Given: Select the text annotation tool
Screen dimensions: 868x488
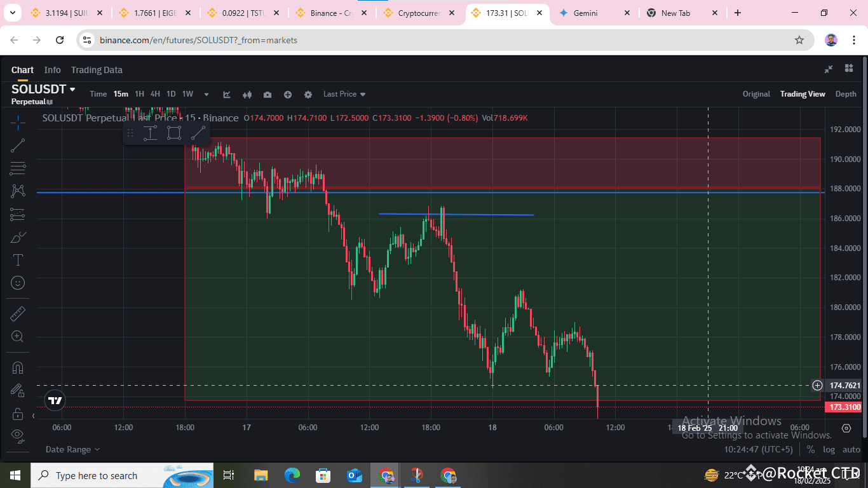Looking at the screenshot, I should pyautogui.click(x=17, y=259).
